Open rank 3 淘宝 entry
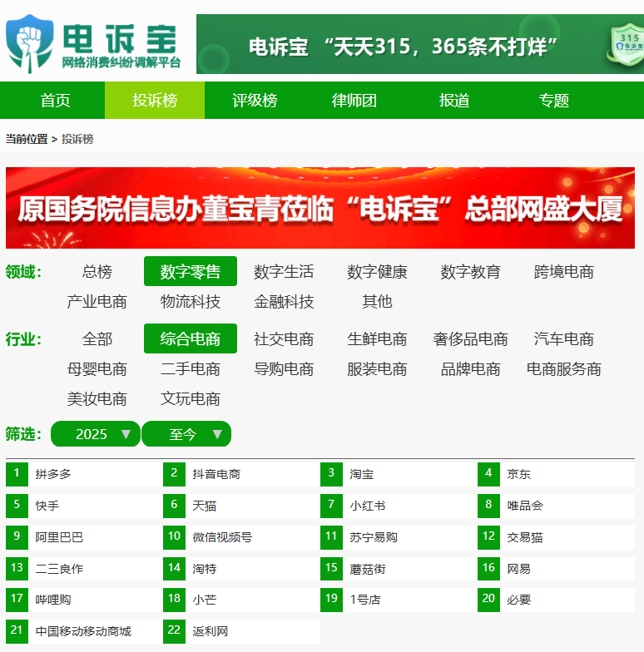644x652 pixels. point(399,474)
